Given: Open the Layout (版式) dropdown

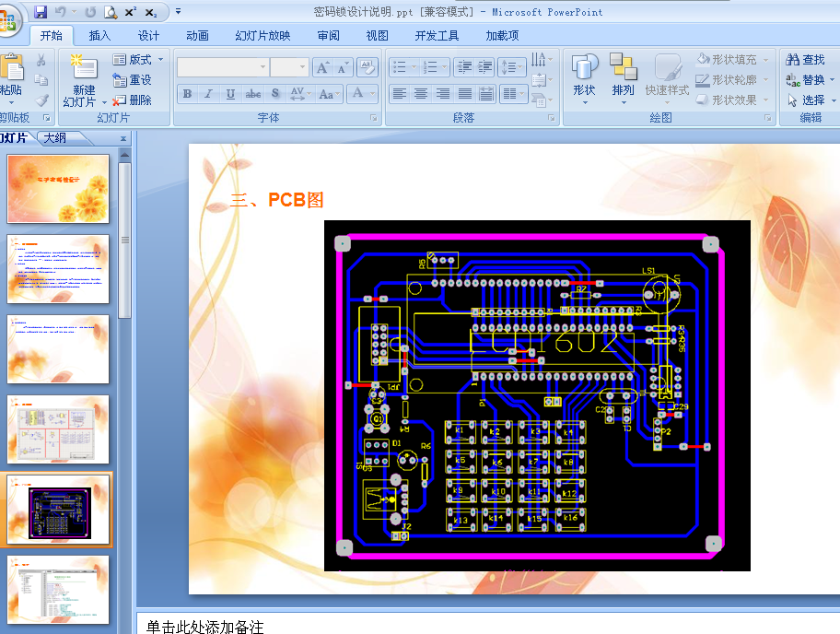Looking at the screenshot, I should (138, 60).
